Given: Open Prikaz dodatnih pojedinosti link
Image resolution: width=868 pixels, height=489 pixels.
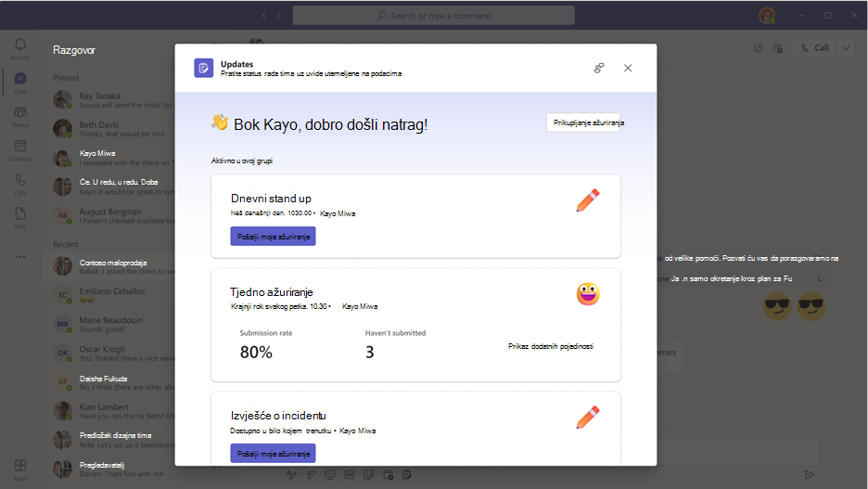Looking at the screenshot, I should coord(551,347).
